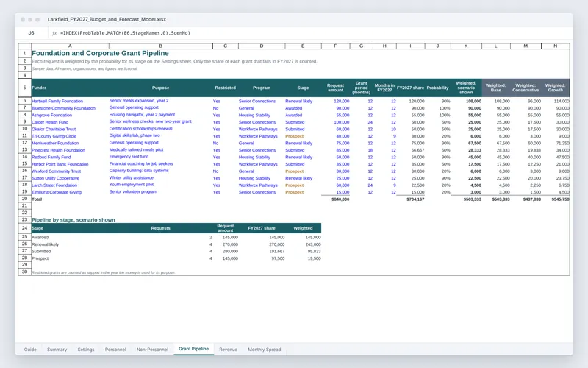The width and height of the screenshot is (588, 368).
Task: Click the Funder column header cell
Action: pyautogui.click(x=70, y=88)
